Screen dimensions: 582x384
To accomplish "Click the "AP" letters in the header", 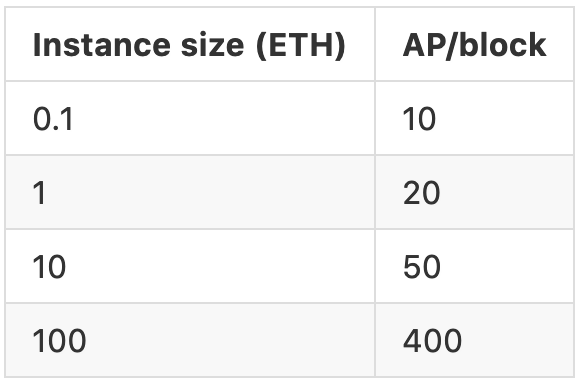I will [x=423, y=45].
